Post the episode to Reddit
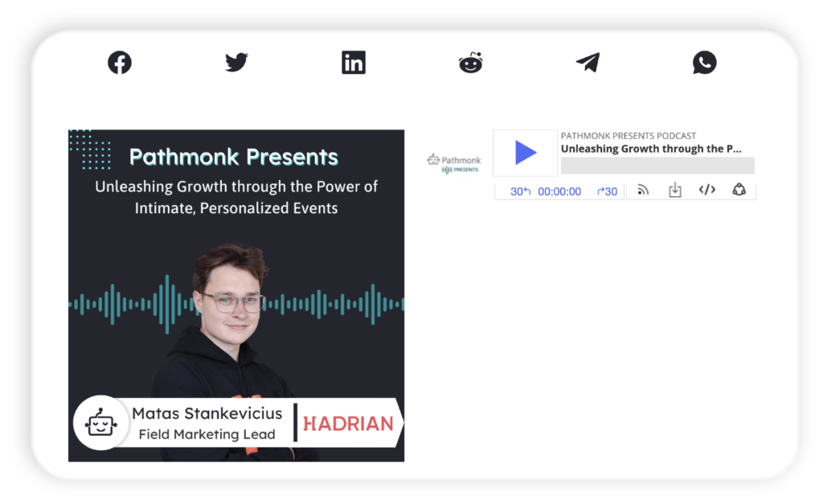The height and width of the screenshot is (504, 823). pos(470,63)
